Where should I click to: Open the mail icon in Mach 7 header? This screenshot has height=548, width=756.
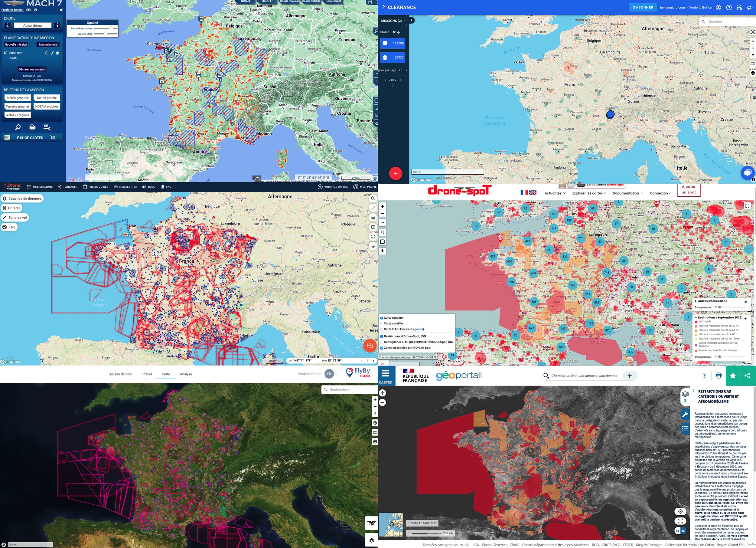coord(28,10)
